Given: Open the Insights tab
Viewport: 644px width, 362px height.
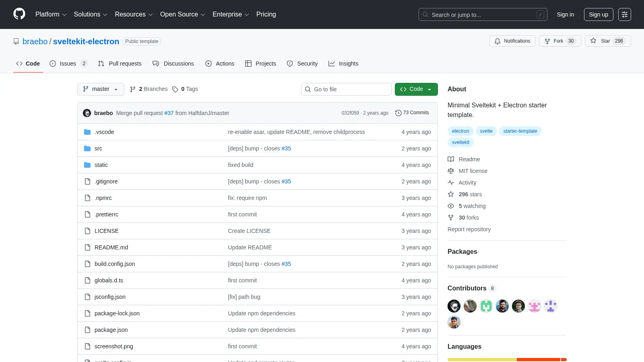Looking at the screenshot, I should tap(343, 64).
